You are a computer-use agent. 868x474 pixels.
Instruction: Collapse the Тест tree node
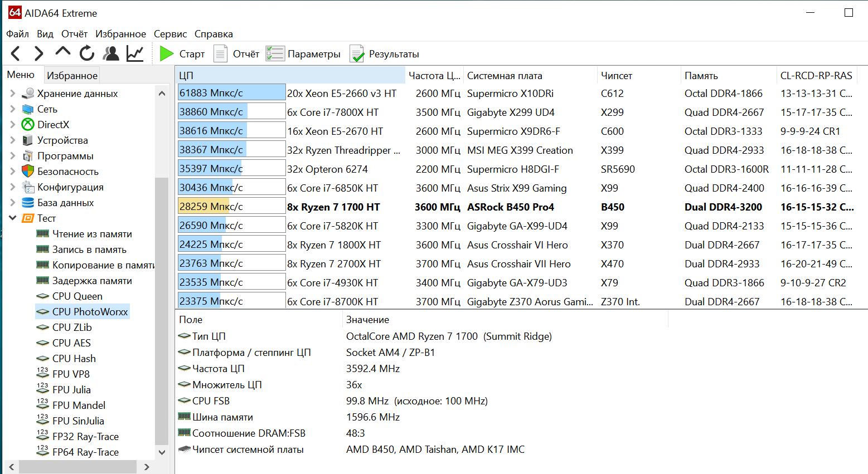pyautogui.click(x=12, y=218)
